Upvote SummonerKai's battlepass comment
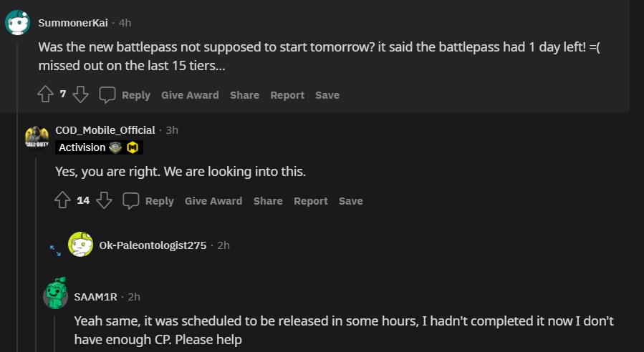 coord(46,94)
